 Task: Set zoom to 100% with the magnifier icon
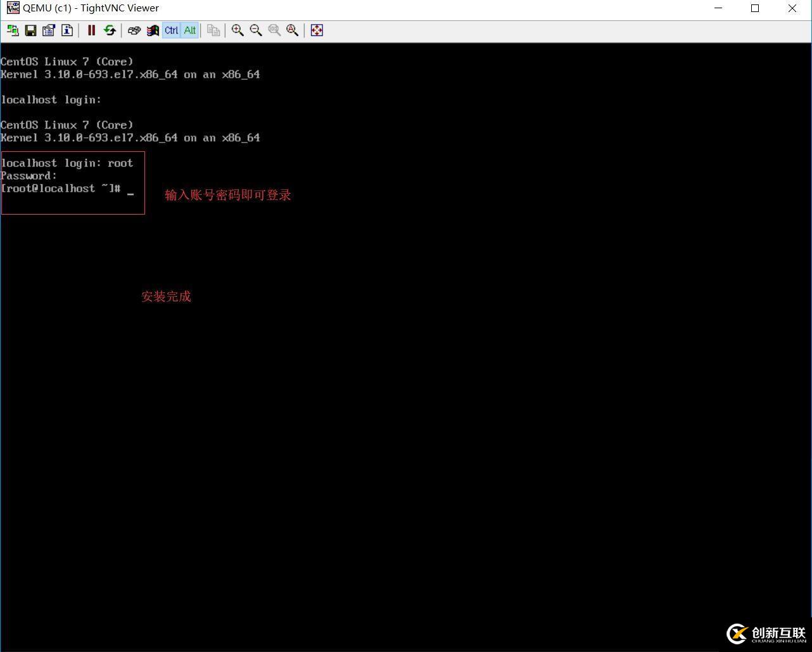click(274, 30)
